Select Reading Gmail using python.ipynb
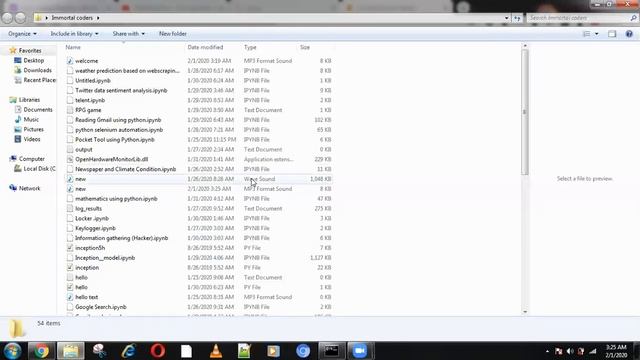This screenshot has width=640, height=360. (x=118, y=120)
